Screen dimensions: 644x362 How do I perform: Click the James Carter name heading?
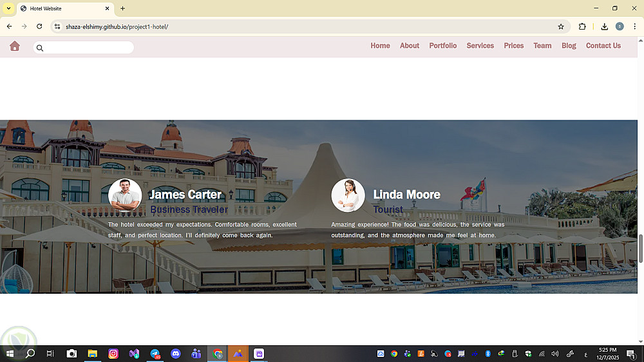185,195
